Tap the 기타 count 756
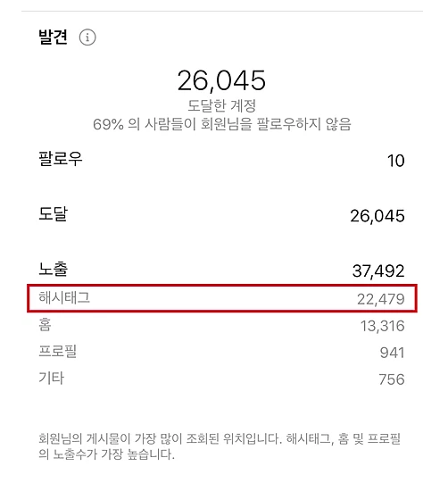 392,379
